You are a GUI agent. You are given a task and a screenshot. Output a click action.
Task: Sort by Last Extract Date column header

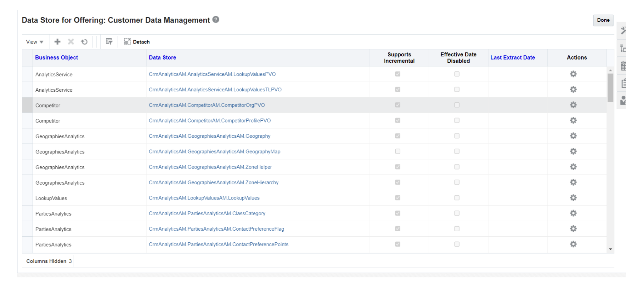click(512, 57)
